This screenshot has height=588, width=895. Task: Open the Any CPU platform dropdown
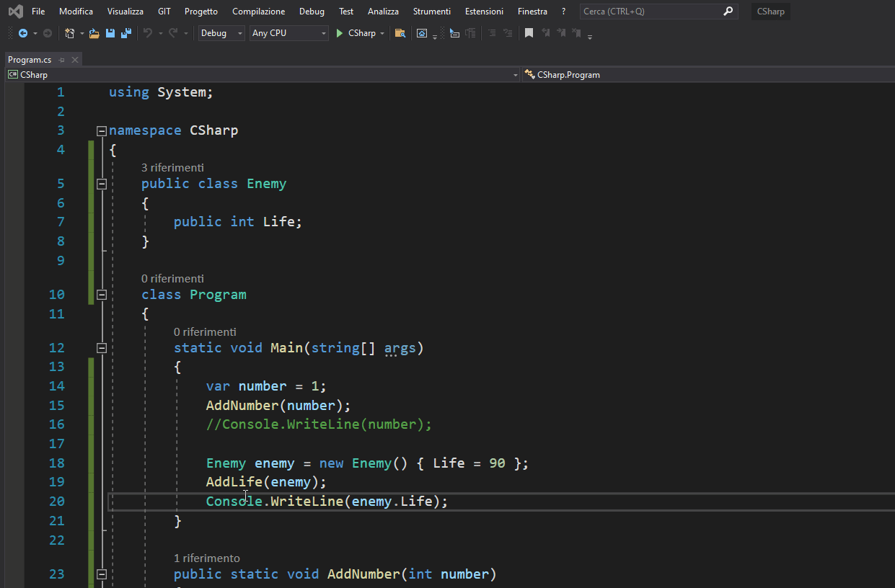288,33
